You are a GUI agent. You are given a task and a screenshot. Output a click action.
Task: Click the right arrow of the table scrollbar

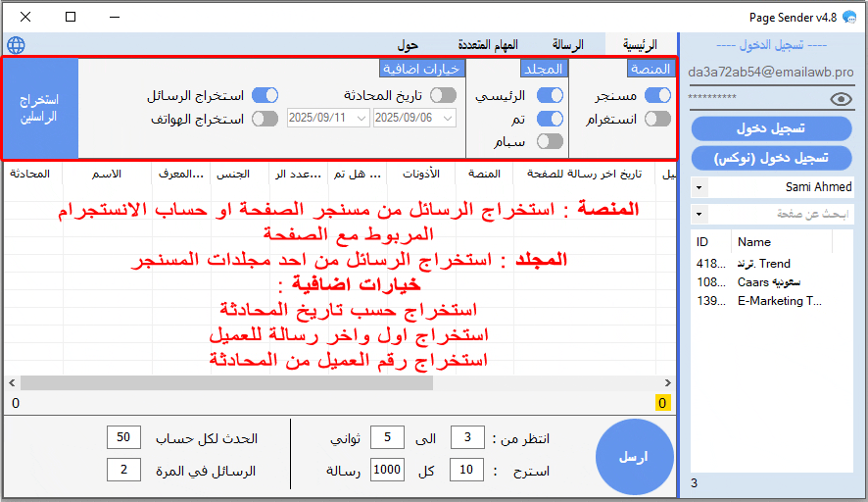667,382
